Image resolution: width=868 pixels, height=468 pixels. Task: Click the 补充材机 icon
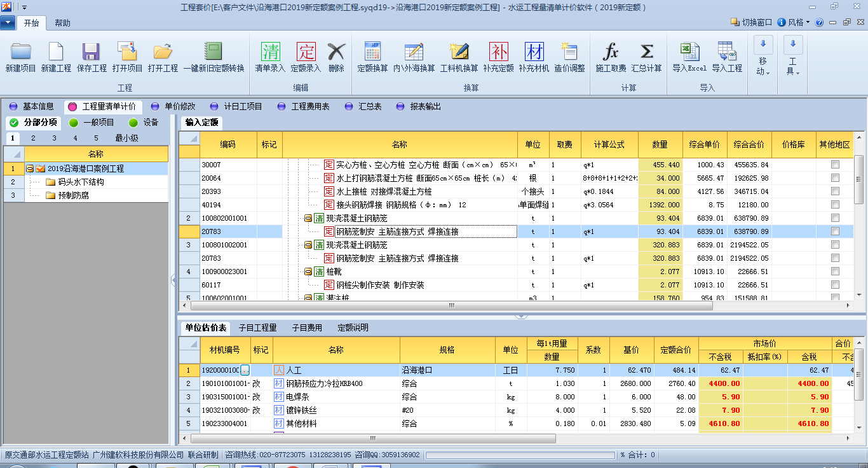[534, 52]
